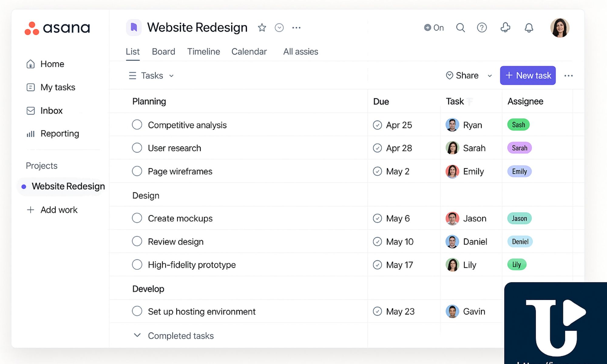Check off the Create mockups task
This screenshot has width=607, height=364.
[x=137, y=218]
